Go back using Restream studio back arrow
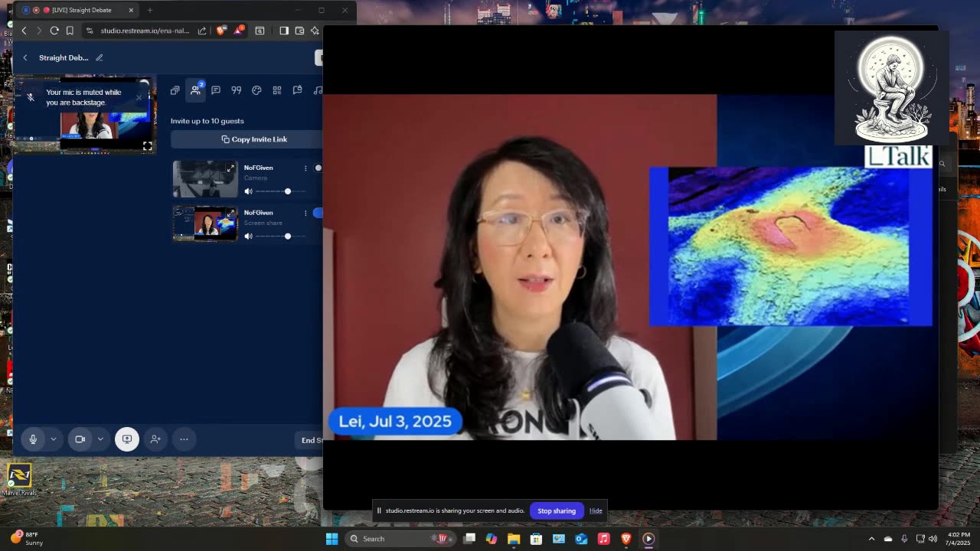980x551 pixels. (25, 57)
